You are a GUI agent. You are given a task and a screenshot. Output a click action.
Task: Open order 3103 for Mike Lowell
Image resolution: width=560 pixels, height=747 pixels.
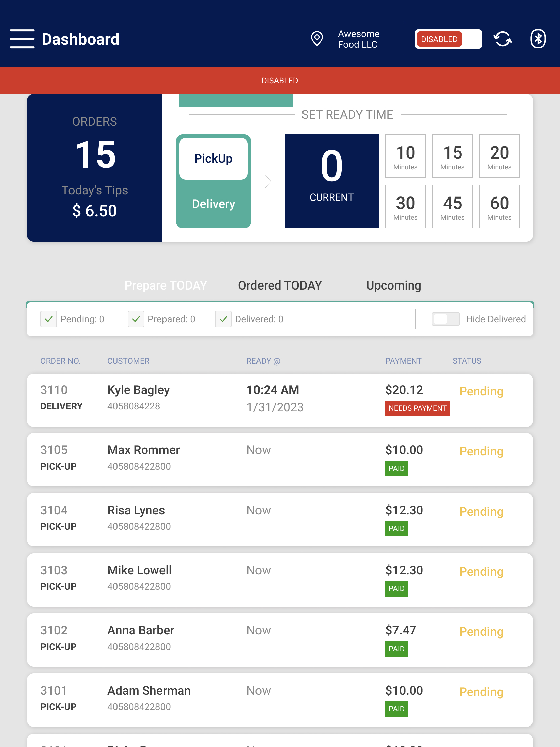280,580
